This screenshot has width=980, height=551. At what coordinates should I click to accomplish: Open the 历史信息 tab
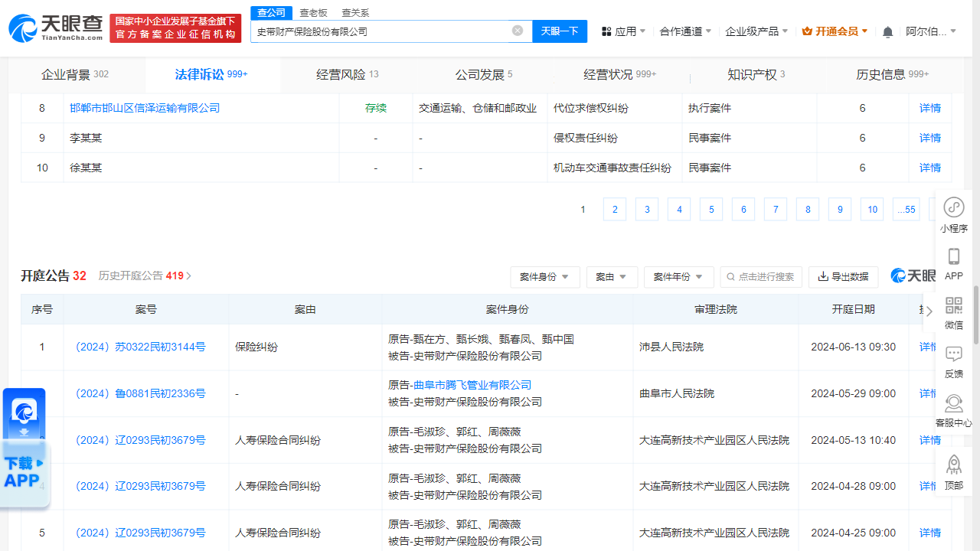[x=893, y=74]
